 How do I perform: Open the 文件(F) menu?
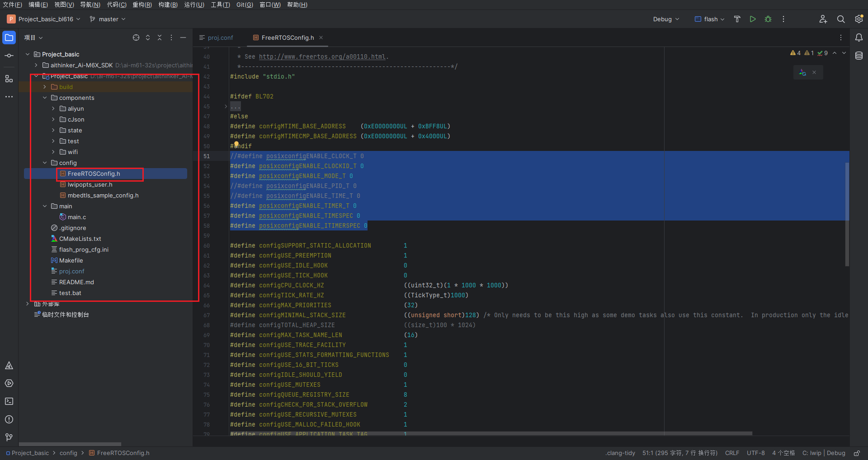point(12,5)
